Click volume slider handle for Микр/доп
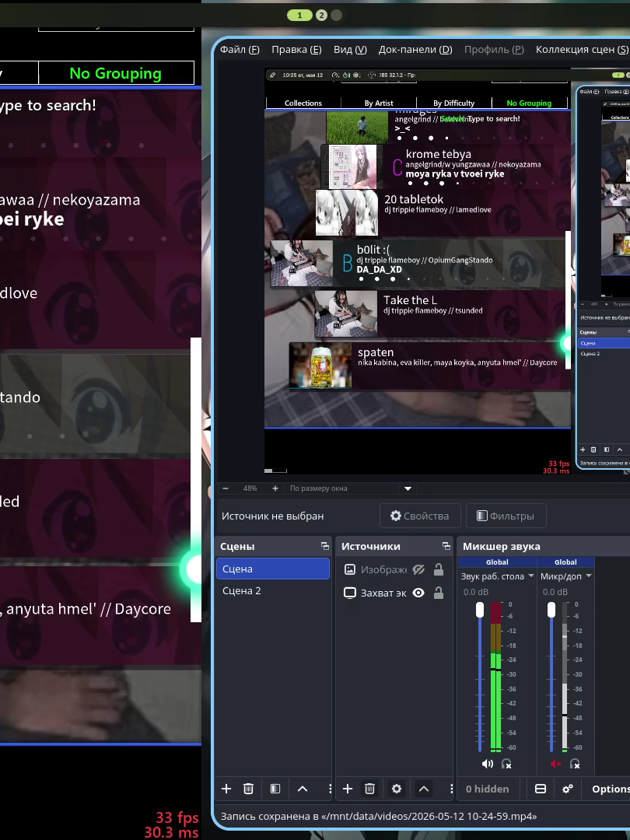This screenshot has height=840, width=630. [x=551, y=610]
